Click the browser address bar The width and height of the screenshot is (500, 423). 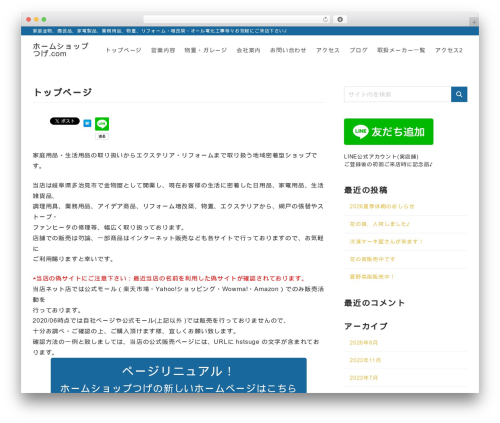point(236,20)
